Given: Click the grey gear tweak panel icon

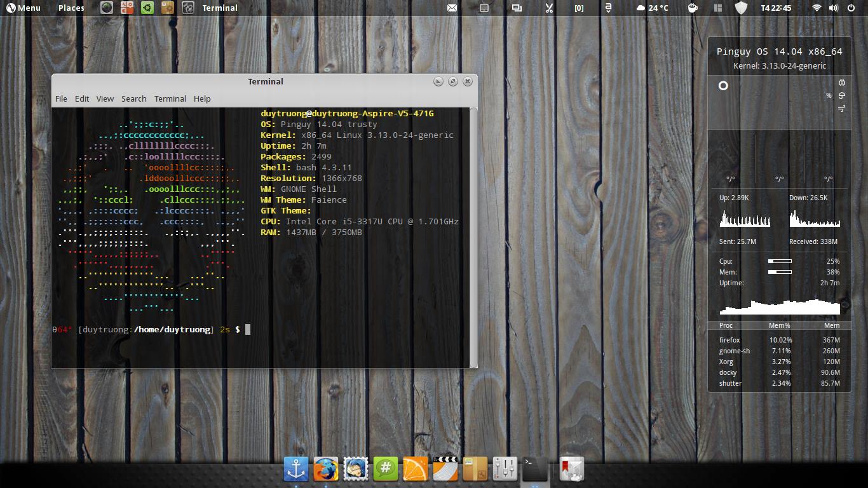Looking at the screenshot, I should (x=187, y=8).
